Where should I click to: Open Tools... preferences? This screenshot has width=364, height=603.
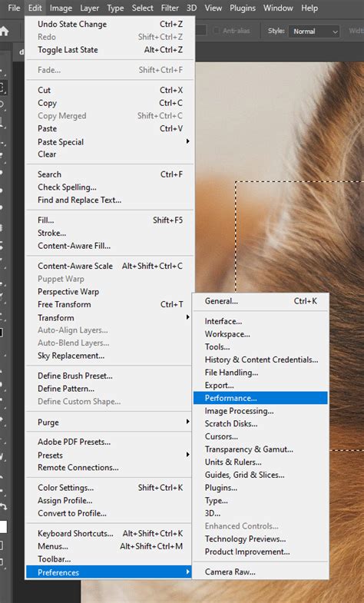point(260,346)
